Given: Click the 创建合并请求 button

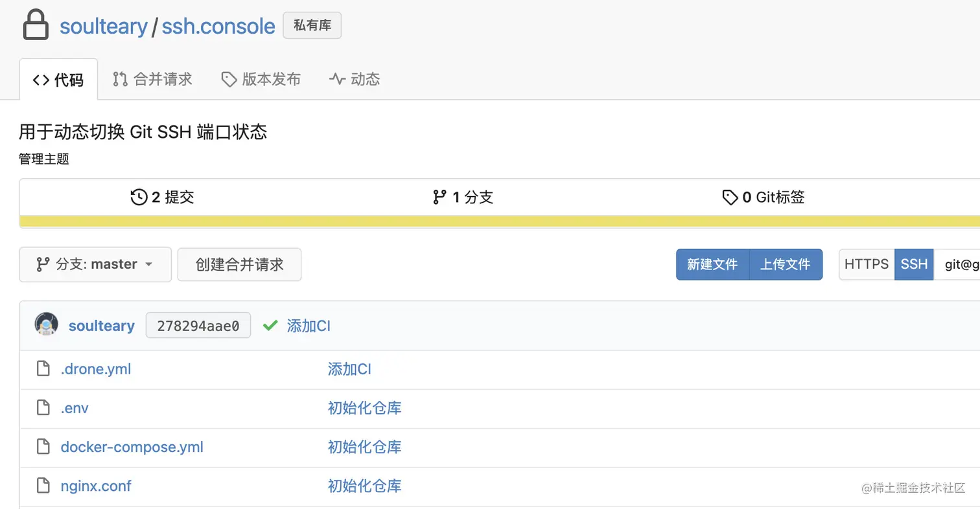Looking at the screenshot, I should click(x=240, y=264).
